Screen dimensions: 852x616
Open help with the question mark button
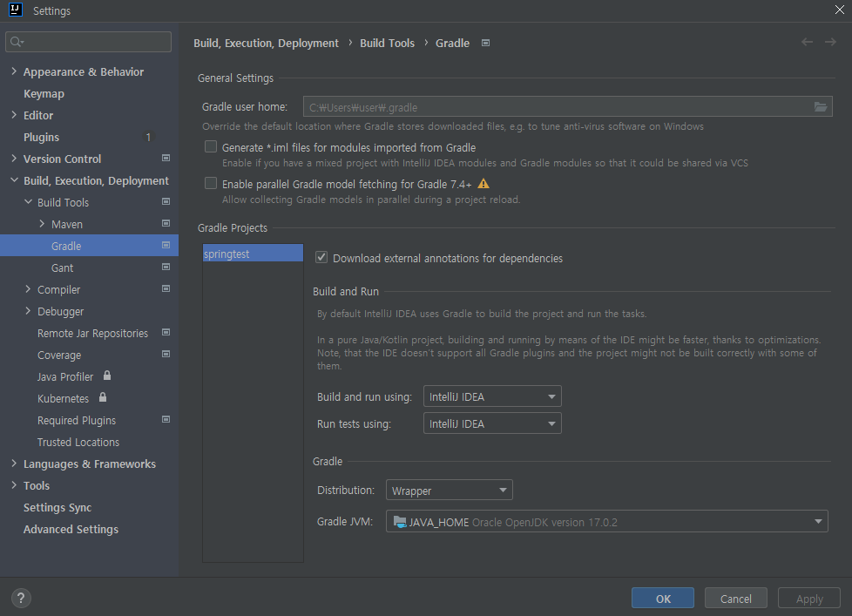(x=21, y=598)
